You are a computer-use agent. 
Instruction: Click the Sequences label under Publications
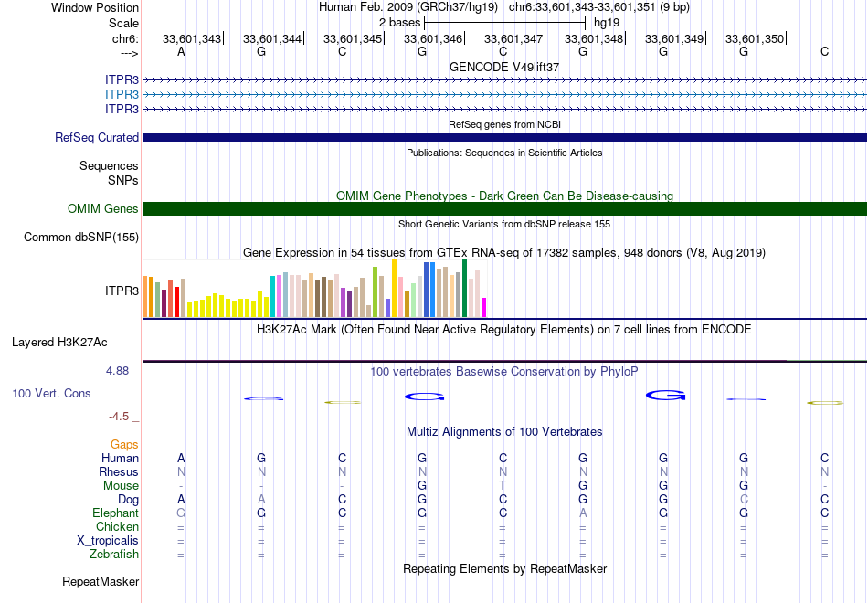tap(109, 165)
